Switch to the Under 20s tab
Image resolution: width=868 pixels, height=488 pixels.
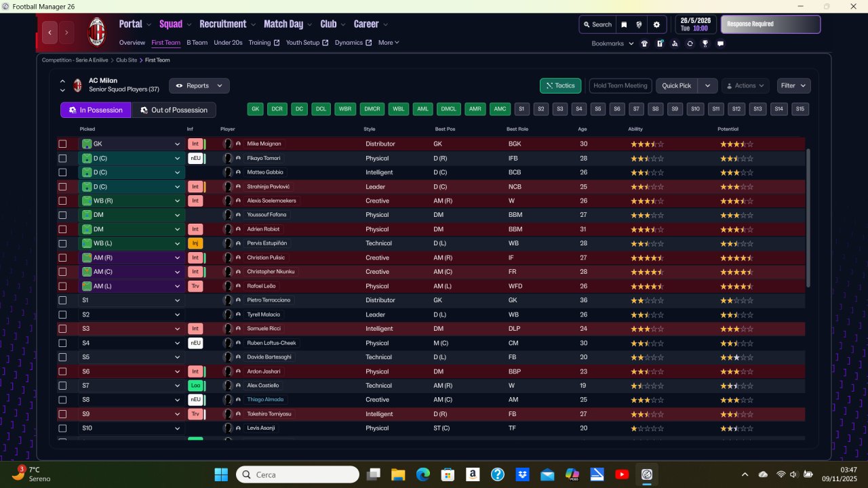coord(228,43)
